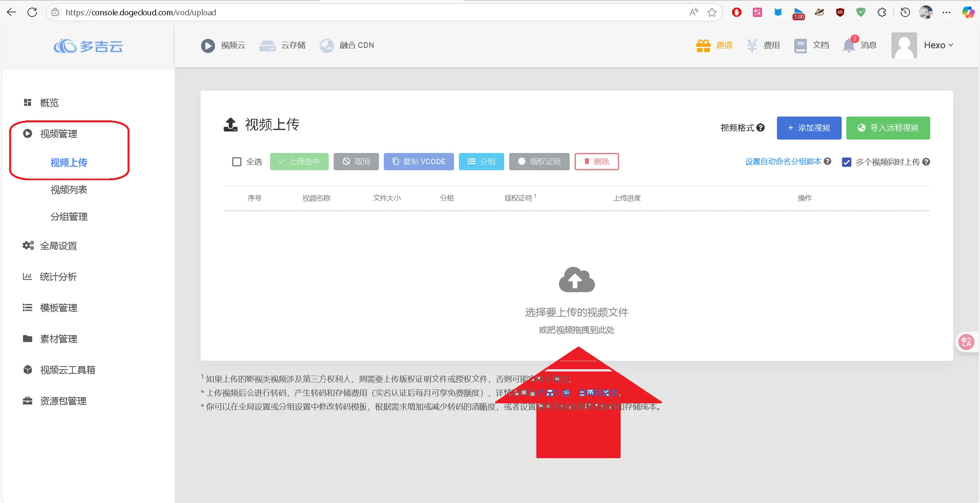Favorite this page with the browser star icon
980x503 pixels.
tap(712, 13)
